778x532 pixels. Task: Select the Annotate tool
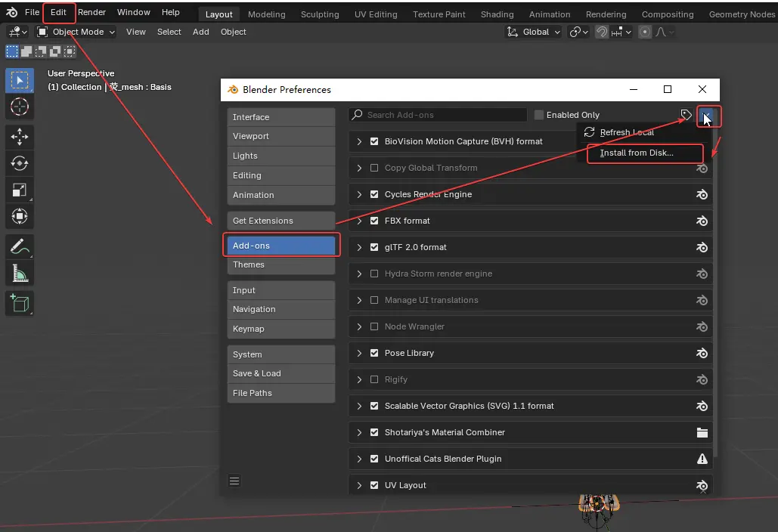coord(20,246)
